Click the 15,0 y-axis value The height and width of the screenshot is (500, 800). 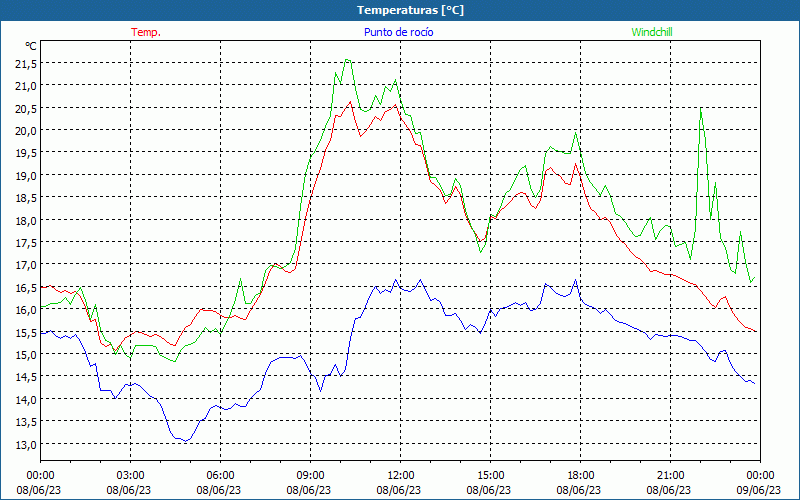pos(27,355)
